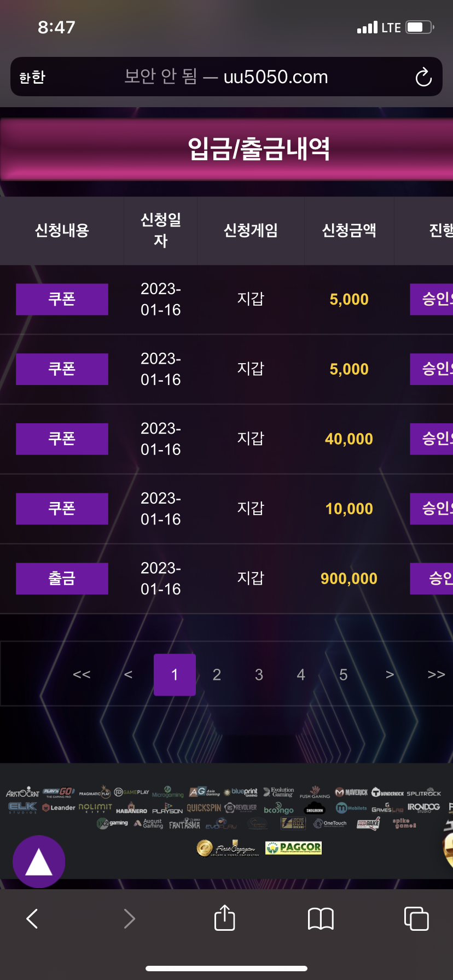Click the 출금 button for 900,000 row

pos(62,579)
